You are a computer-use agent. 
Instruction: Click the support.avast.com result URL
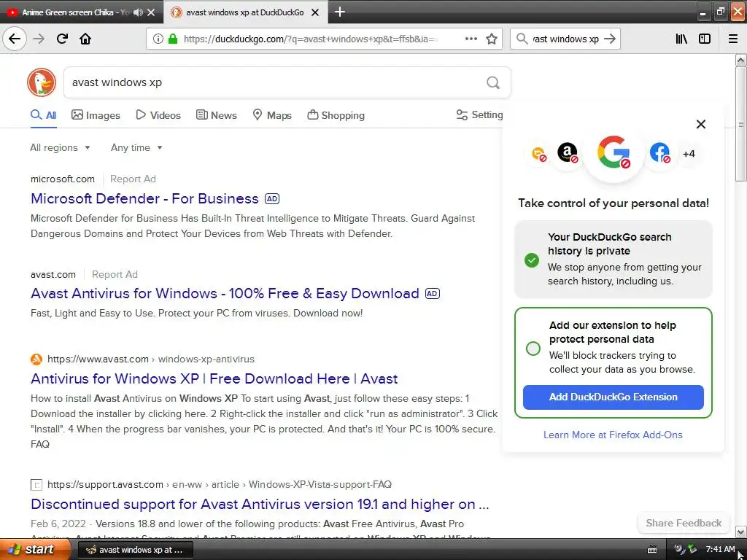220,485
